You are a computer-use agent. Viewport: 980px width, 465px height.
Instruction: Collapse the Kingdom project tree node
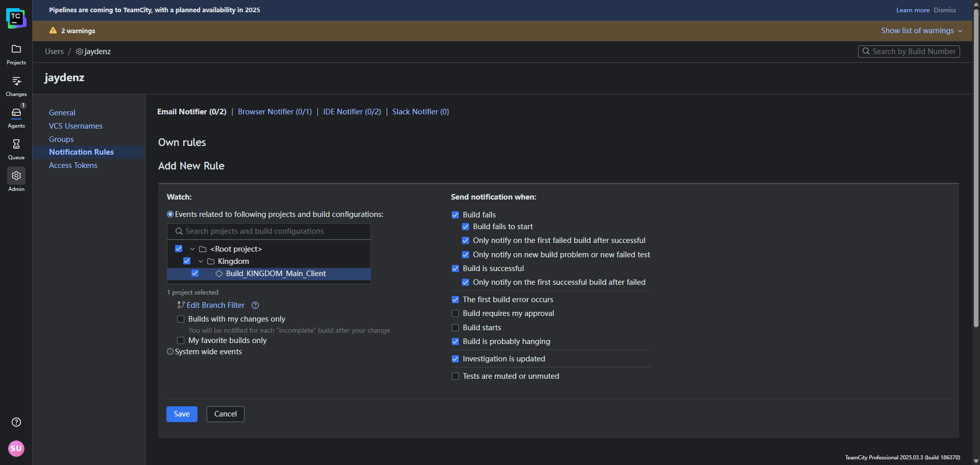click(201, 261)
